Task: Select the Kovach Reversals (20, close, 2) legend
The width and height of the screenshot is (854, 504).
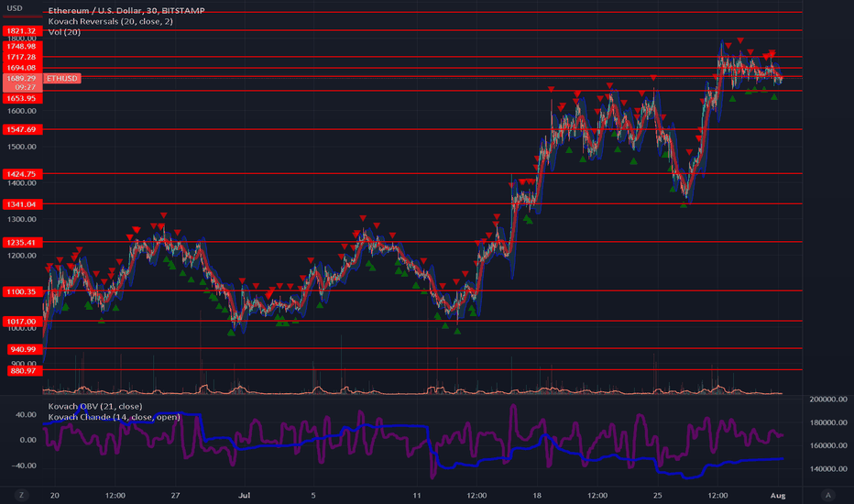Action: click(x=111, y=21)
